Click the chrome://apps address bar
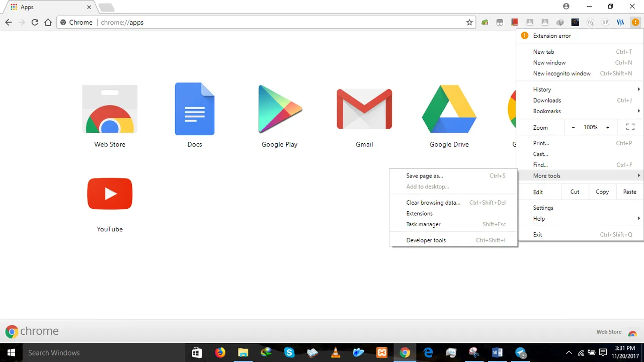 click(x=267, y=22)
